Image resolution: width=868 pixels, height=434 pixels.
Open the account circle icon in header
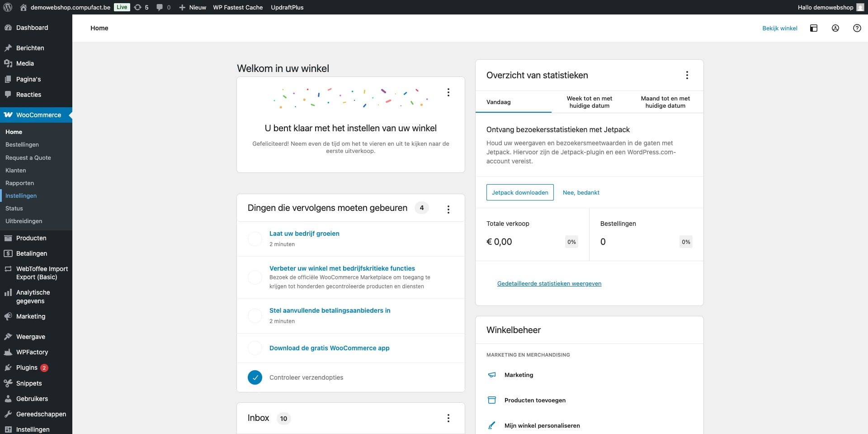835,28
